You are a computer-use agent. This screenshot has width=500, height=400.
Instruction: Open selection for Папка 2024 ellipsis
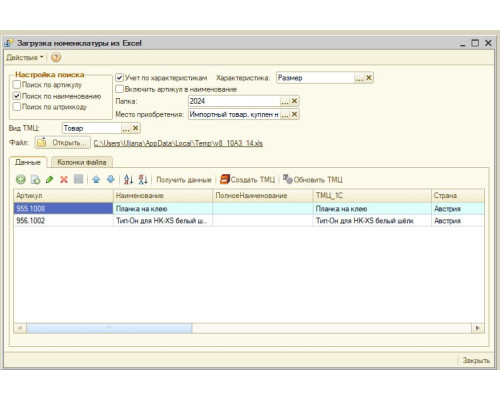click(x=285, y=101)
